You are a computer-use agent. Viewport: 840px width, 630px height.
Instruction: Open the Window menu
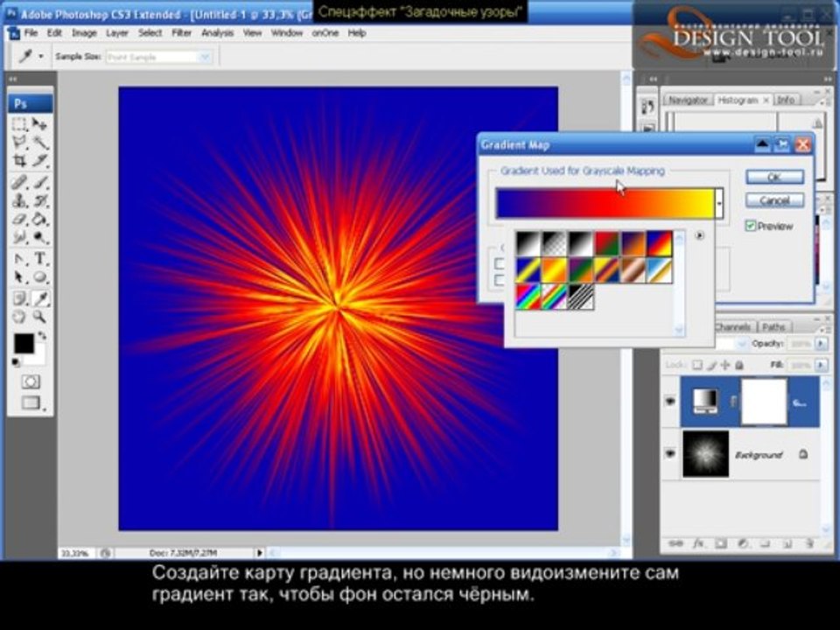287,33
